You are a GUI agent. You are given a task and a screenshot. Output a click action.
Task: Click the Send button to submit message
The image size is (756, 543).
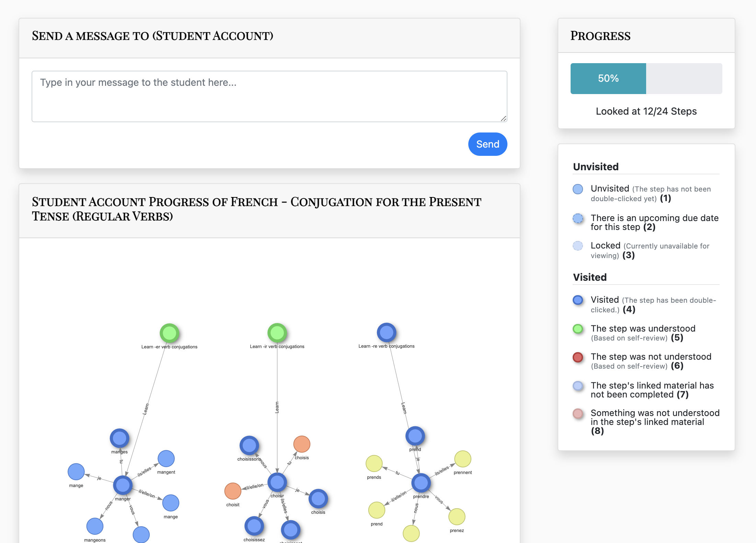[488, 144]
